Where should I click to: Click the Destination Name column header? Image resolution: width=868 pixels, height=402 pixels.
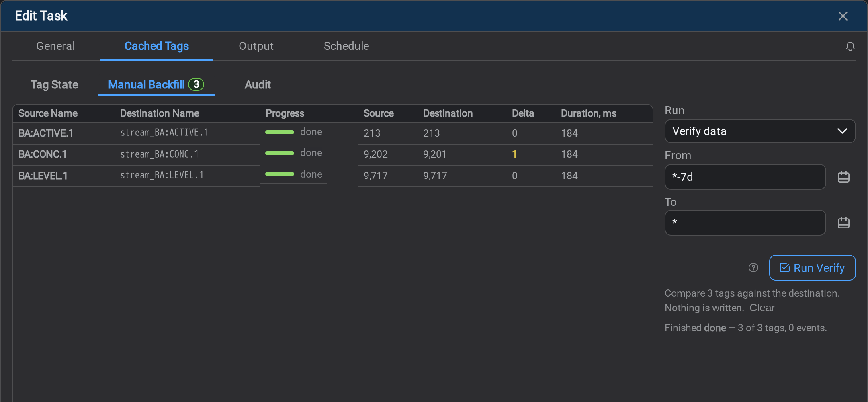tap(160, 113)
